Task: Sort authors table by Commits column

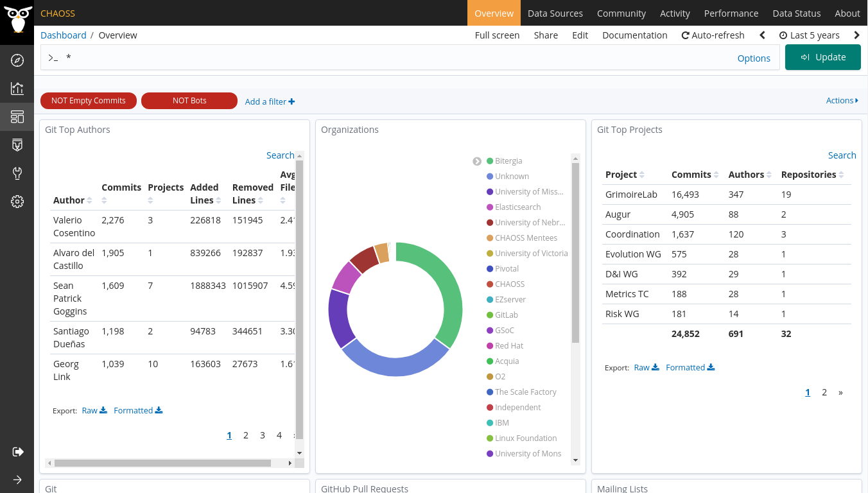Action: tap(105, 200)
